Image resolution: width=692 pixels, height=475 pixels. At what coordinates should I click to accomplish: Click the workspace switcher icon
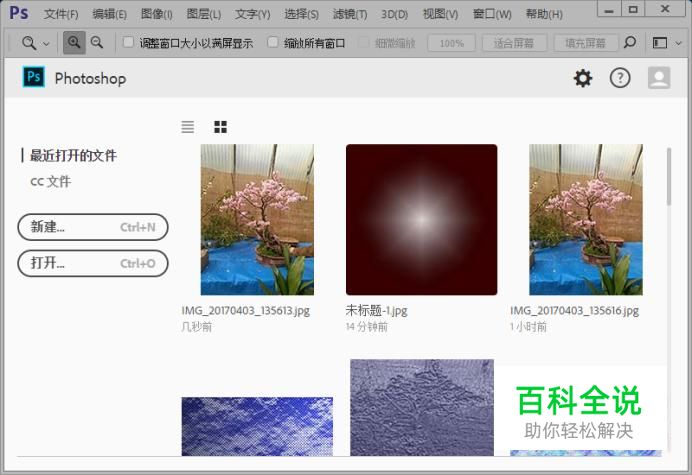(660, 43)
